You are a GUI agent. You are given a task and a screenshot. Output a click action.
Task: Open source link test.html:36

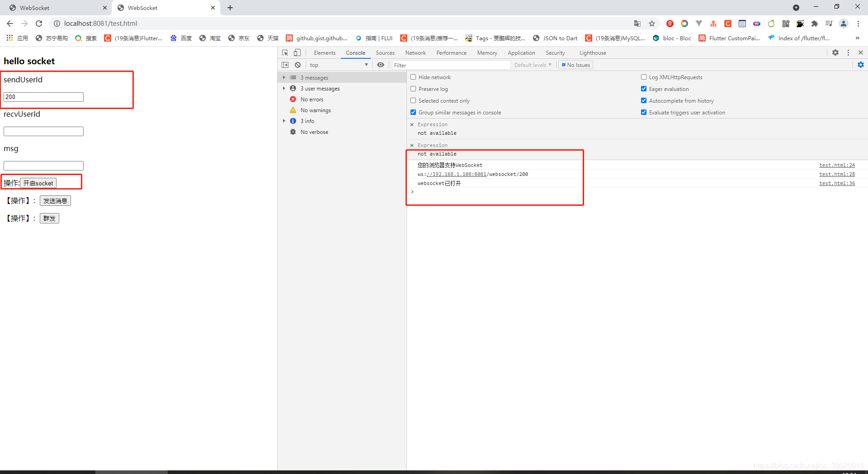(837, 183)
